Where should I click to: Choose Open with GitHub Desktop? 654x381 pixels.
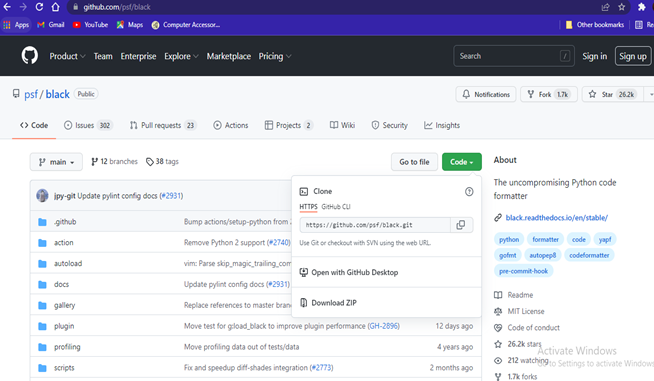click(x=349, y=273)
